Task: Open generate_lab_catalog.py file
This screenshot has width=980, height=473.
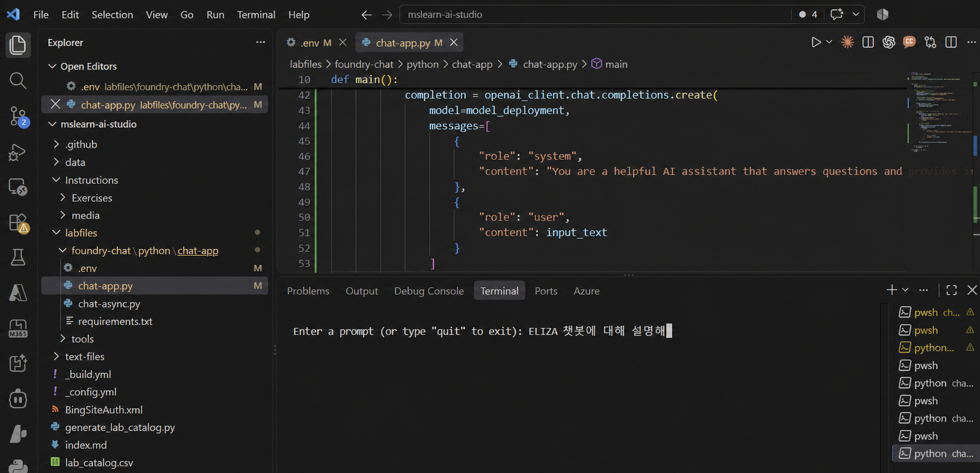Action: [120, 427]
